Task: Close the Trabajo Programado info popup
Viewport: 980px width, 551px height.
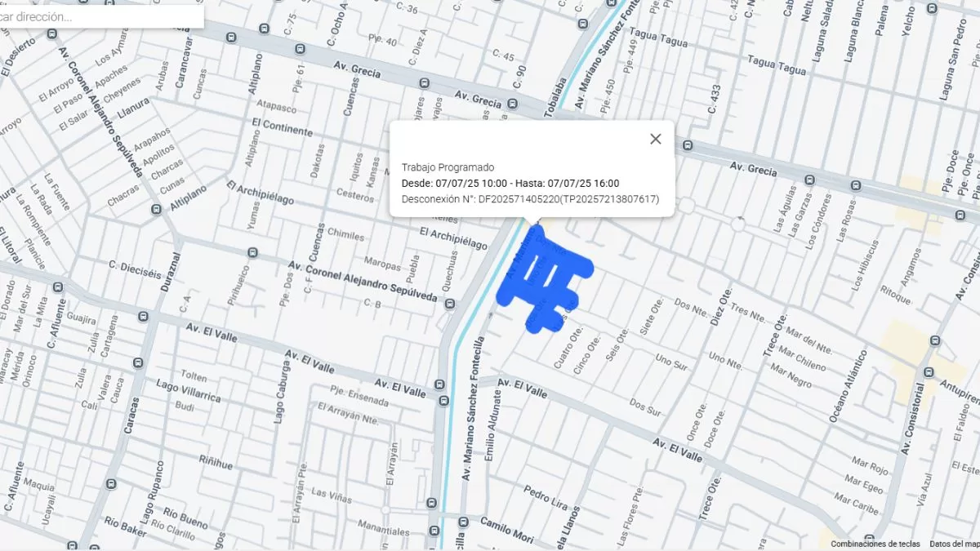Action: (x=655, y=139)
